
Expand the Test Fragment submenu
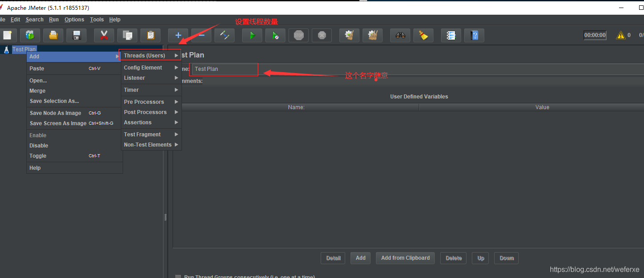pos(151,135)
